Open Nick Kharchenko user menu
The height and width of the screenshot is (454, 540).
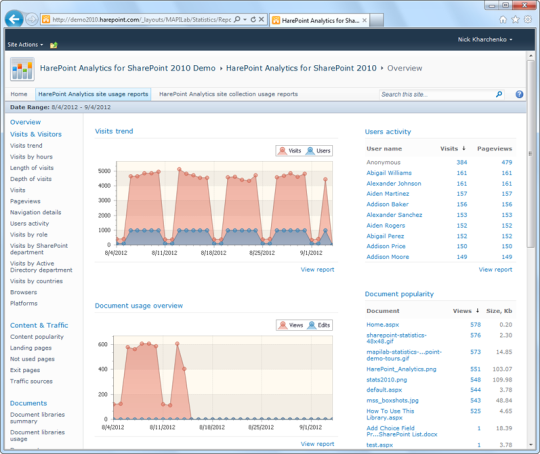[485, 40]
